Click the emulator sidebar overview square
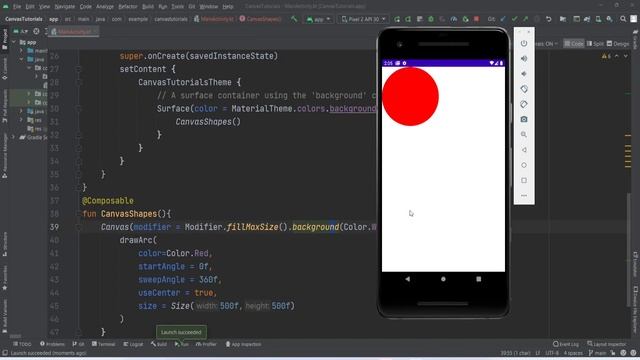 pos(524,180)
